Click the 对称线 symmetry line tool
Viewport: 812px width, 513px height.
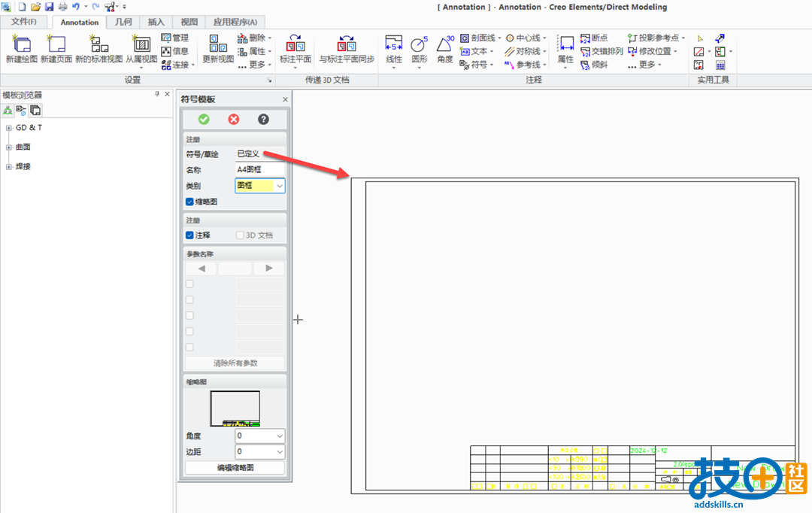pos(523,51)
